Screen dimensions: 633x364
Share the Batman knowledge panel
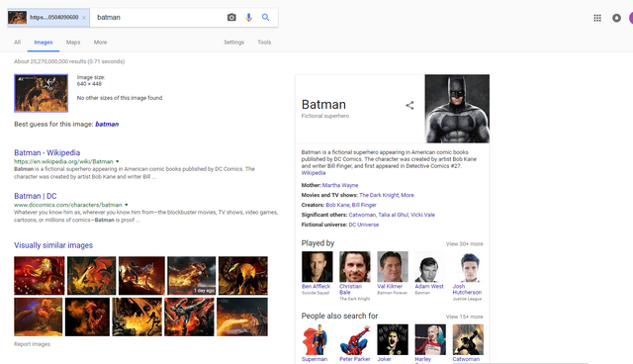pos(409,105)
